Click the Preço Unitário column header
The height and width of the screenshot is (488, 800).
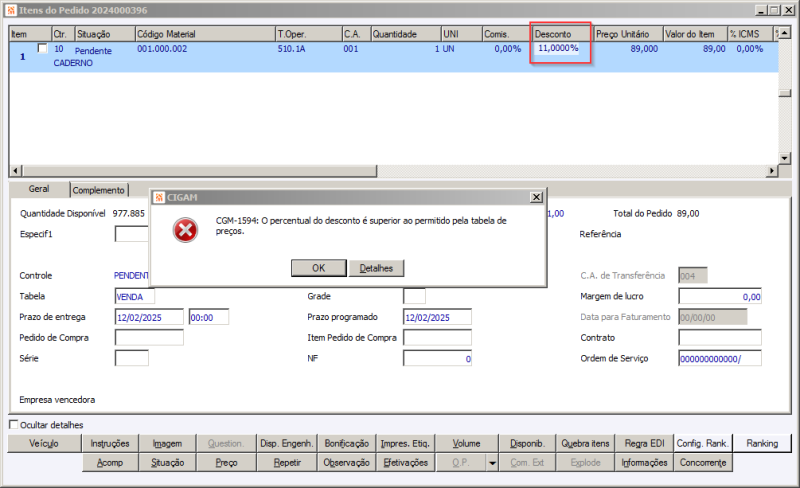pyautogui.click(x=629, y=34)
